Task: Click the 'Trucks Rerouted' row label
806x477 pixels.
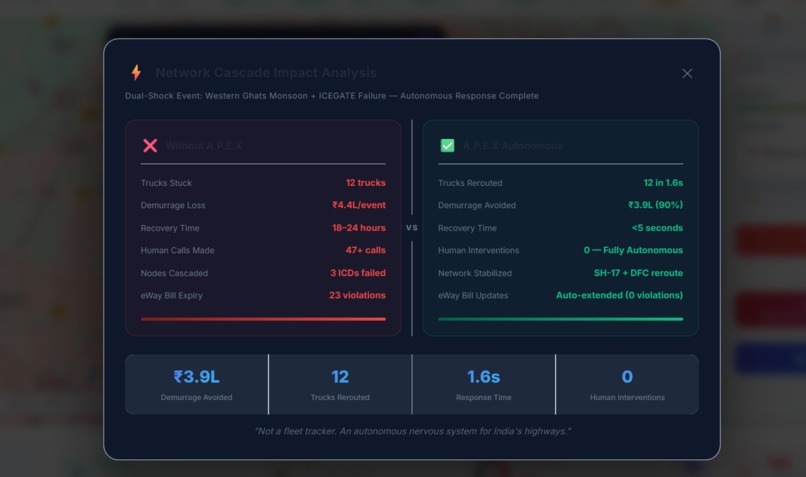Action: click(470, 183)
